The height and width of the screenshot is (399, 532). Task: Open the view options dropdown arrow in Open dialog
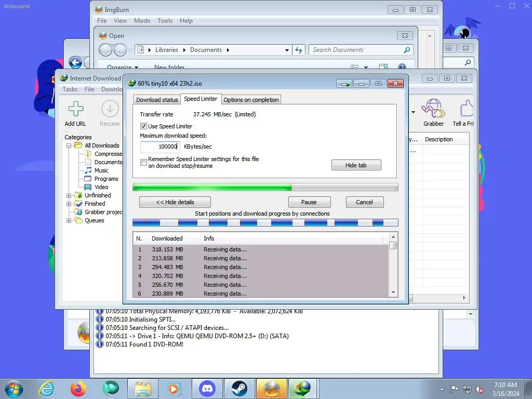(366, 67)
